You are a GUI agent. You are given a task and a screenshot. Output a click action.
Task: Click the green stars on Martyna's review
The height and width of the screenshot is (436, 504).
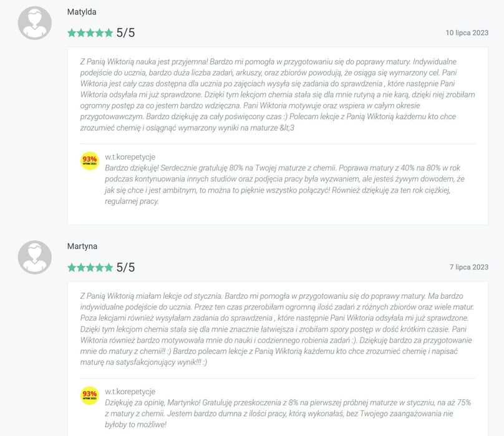90,268
